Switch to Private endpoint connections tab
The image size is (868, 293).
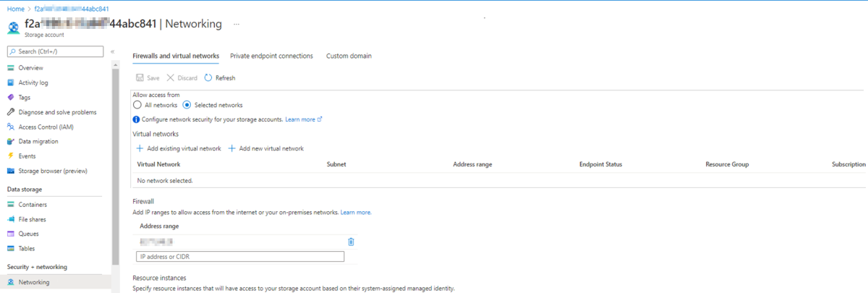pos(271,56)
